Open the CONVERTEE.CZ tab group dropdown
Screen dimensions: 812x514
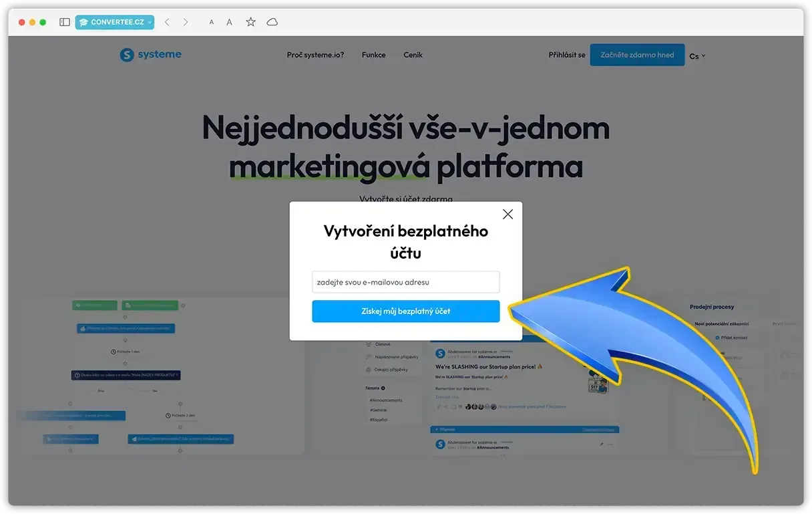click(x=115, y=22)
